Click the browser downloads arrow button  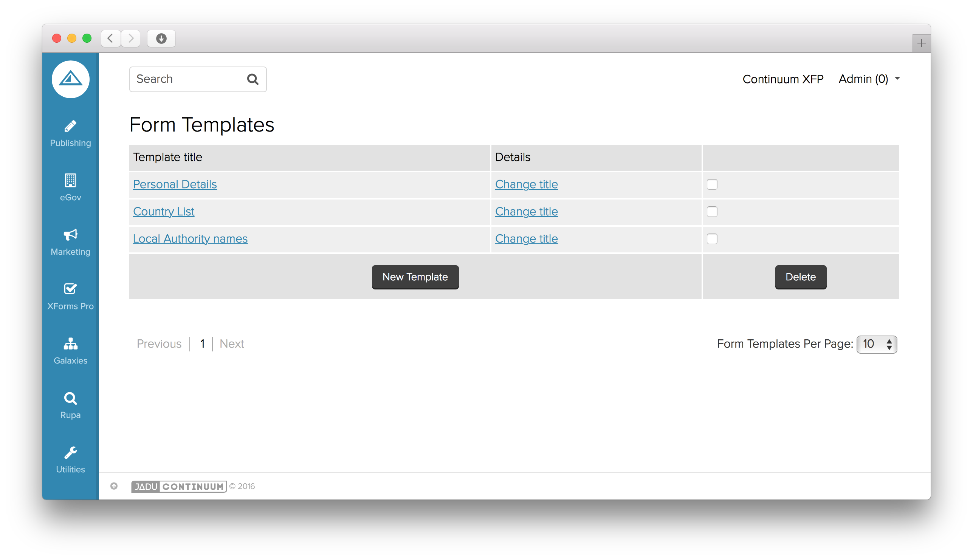[161, 39]
